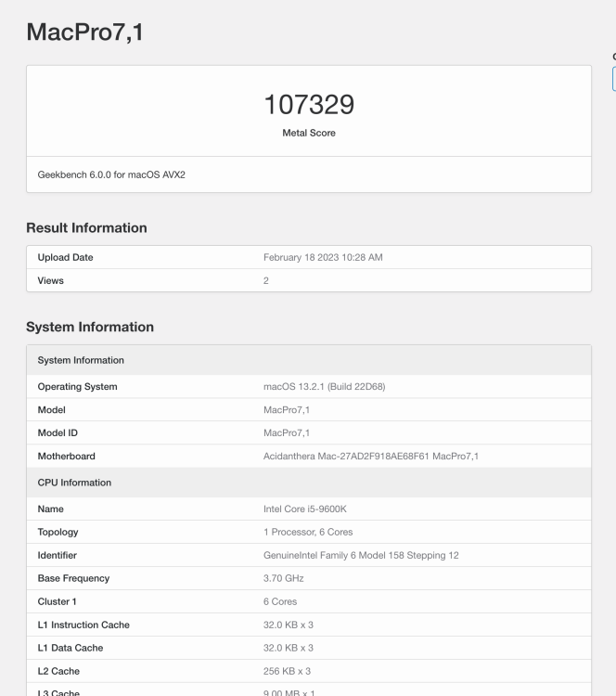
Task: Select the February 18 2023 10:28 AM value
Action: coord(323,257)
